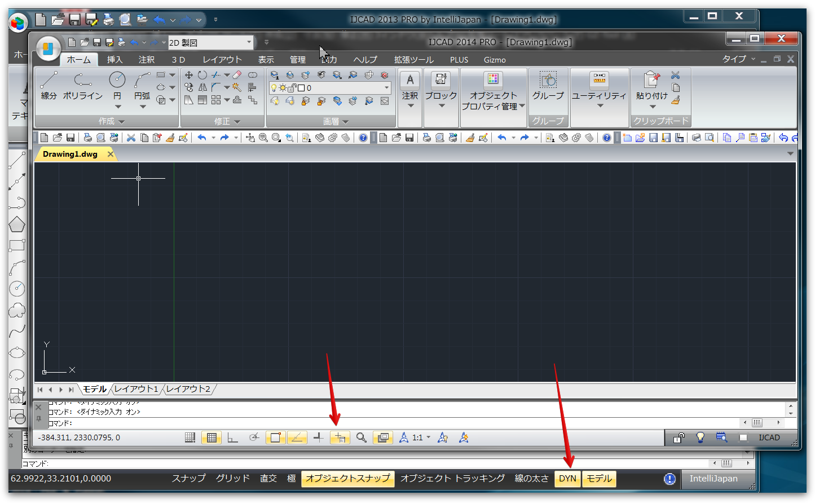
Task: Select the Eraser tool in 修正 panel
Action: [x=237, y=75]
